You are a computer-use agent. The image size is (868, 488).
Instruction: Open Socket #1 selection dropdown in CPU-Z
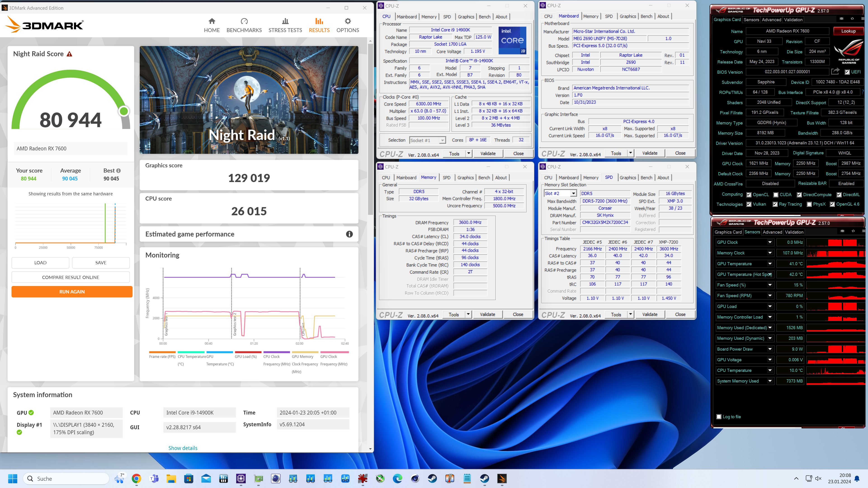(x=442, y=141)
